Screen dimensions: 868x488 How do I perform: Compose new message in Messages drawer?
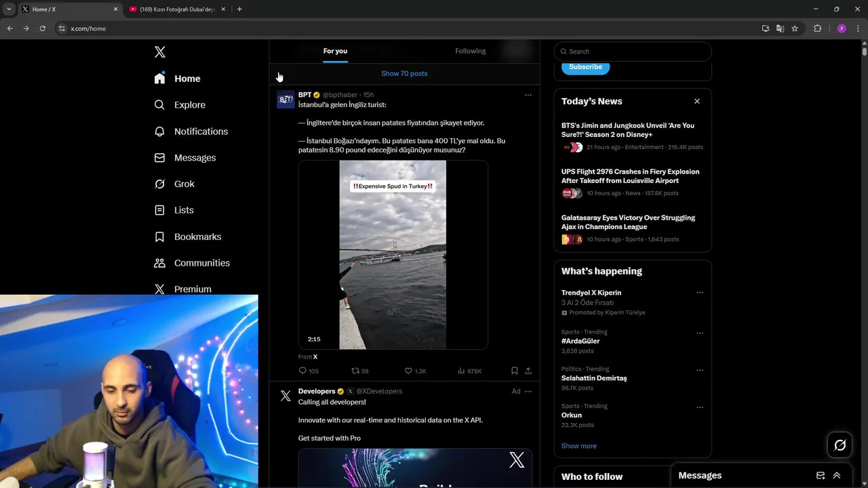tap(821, 476)
